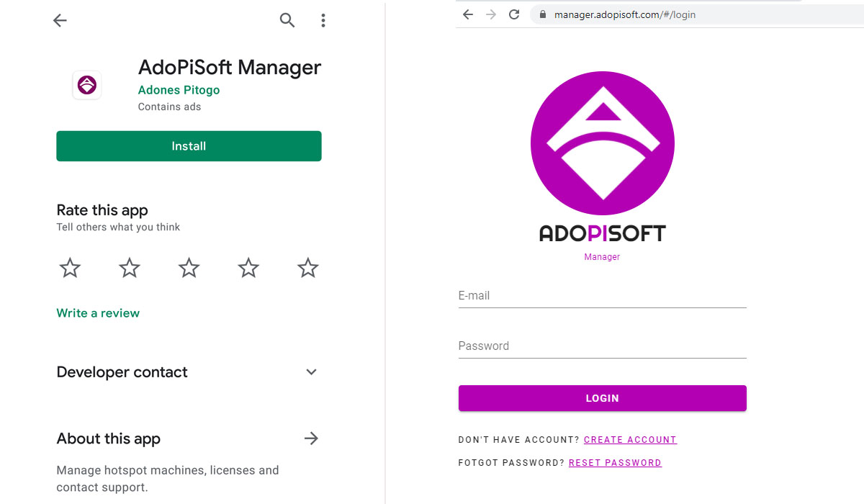Open the Play Store overflow menu

click(x=323, y=20)
